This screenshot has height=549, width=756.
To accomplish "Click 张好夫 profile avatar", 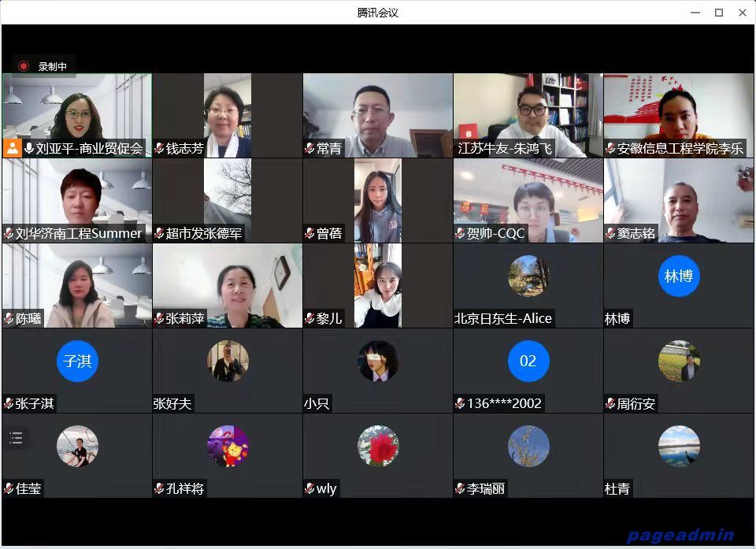I will click(x=228, y=361).
